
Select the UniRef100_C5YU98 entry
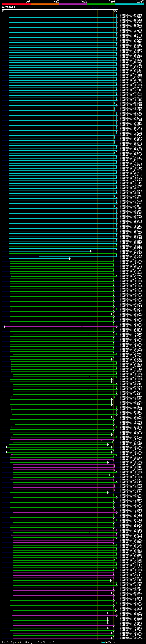pyautogui.click(x=131, y=156)
